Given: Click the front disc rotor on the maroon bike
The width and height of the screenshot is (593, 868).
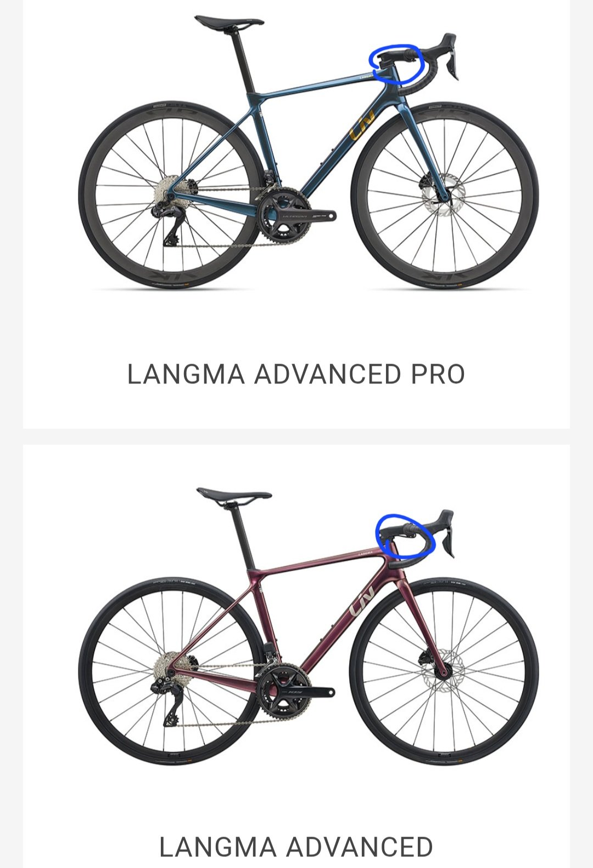Looking at the screenshot, I should 443,671.
